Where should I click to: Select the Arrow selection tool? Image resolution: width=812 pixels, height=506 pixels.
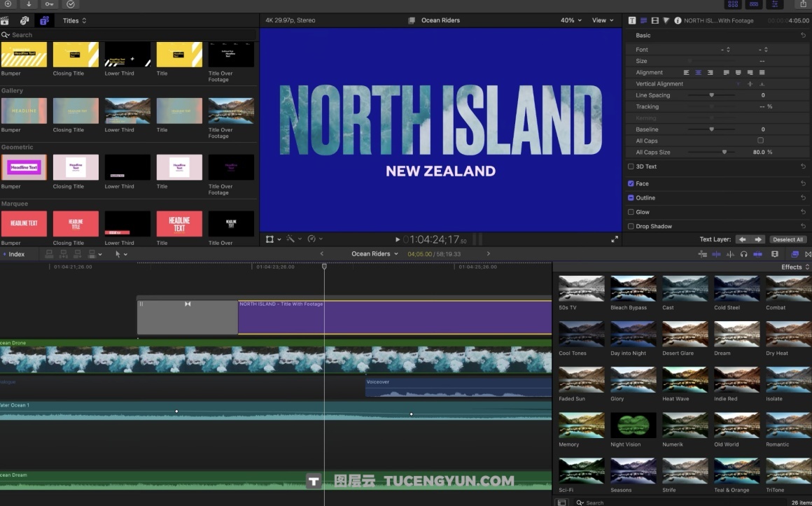(118, 254)
